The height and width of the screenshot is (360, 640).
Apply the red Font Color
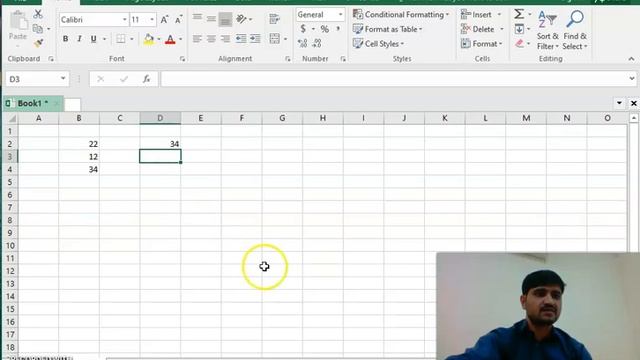171,39
